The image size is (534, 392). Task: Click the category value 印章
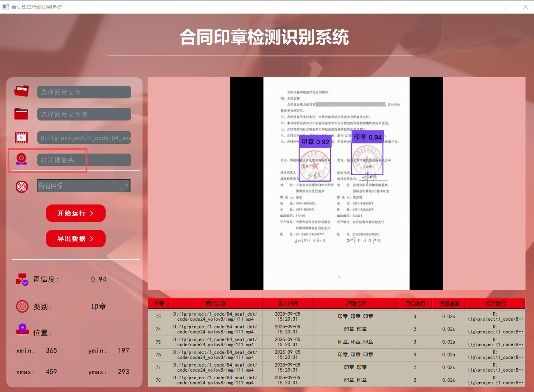pos(99,307)
